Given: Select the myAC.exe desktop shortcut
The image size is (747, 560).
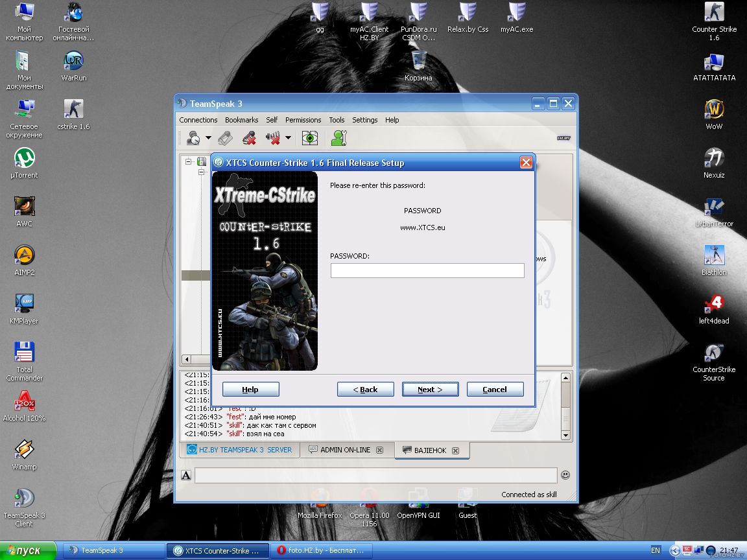Looking at the screenshot, I should [517, 17].
